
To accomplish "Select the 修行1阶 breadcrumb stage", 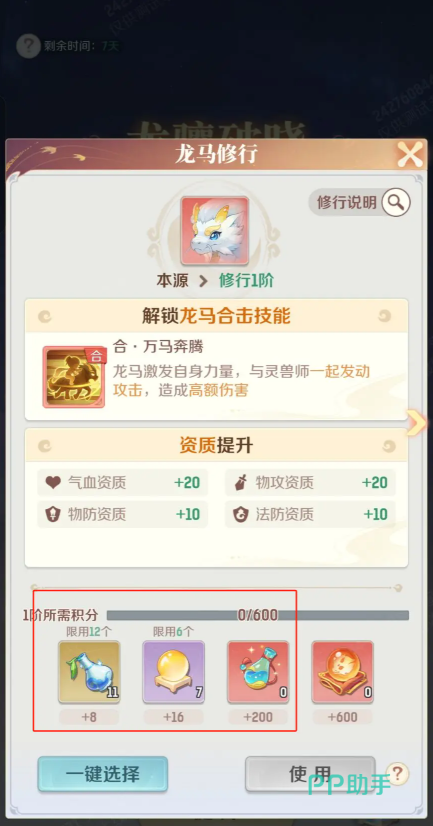I will (247, 281).
